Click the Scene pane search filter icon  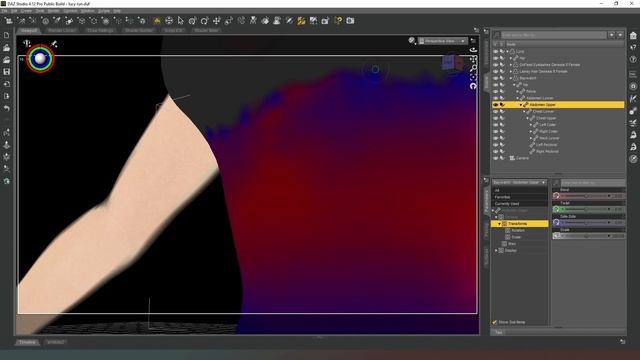click(497, 36)
